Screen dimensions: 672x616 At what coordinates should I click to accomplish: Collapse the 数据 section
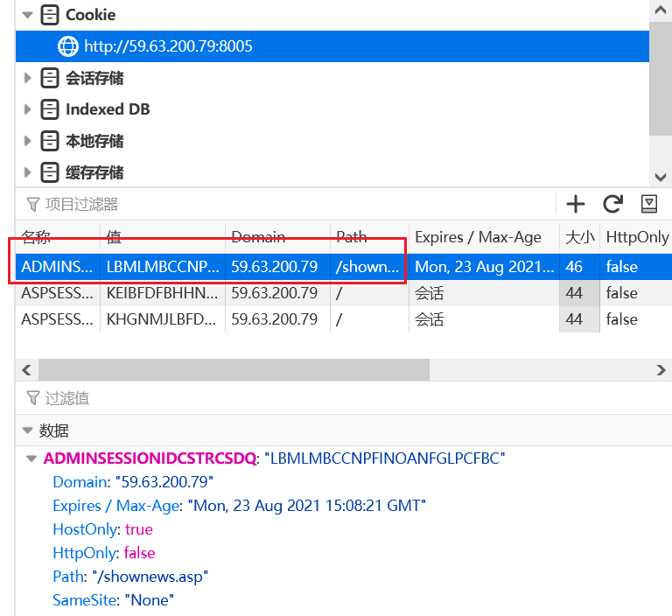(x=27, y=430)
